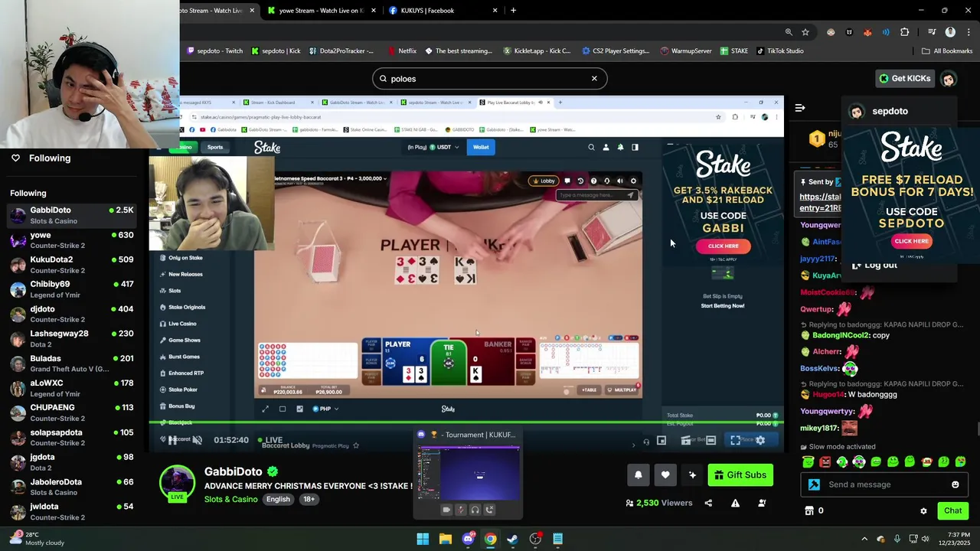Unmute the stream player volume icon
980x551 pixels.
pyautogui.click(x=197, y=440)
